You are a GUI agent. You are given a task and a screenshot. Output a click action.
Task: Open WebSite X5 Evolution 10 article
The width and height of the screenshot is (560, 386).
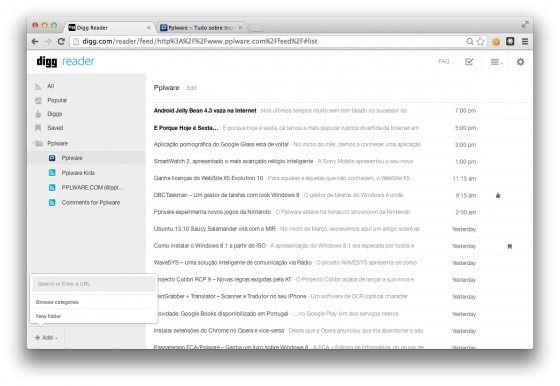point(208,178)
